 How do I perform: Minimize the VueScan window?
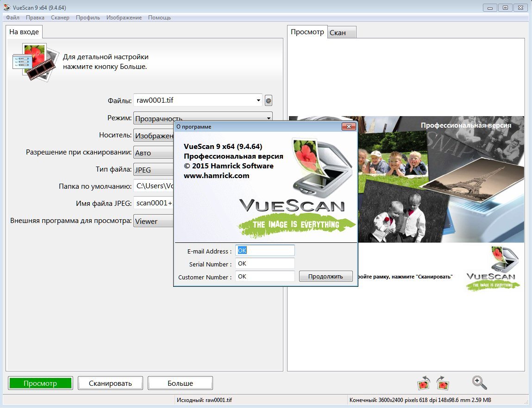(490, 7)
